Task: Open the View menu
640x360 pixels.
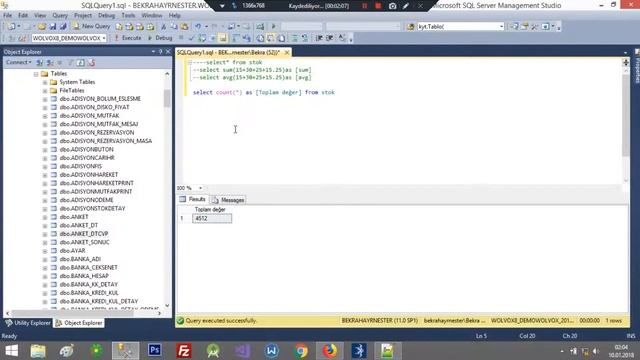Action: coord(40,16)
